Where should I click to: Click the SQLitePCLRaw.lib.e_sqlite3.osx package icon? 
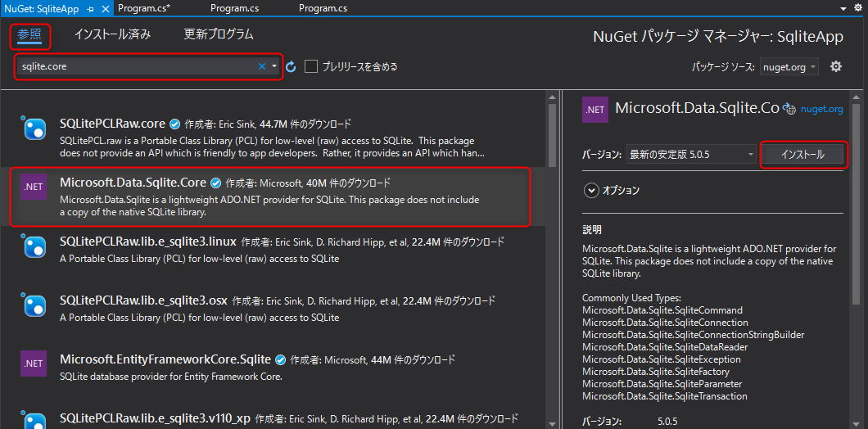coord(34,305)
